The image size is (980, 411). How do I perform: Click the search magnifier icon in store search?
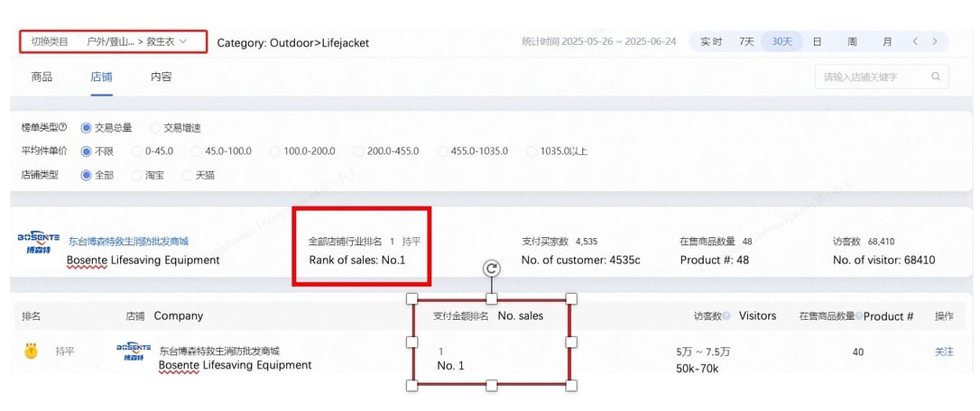click(x=936, y=77)
